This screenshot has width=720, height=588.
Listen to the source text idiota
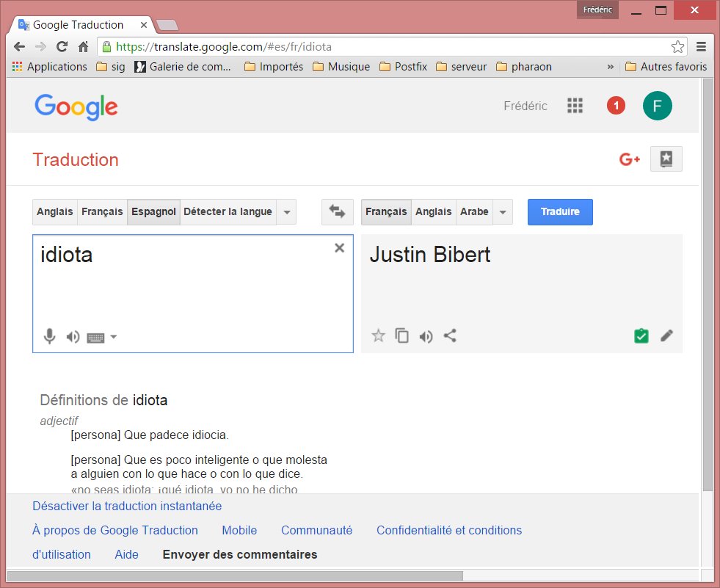pyautogui.click(x=73, y=337)
